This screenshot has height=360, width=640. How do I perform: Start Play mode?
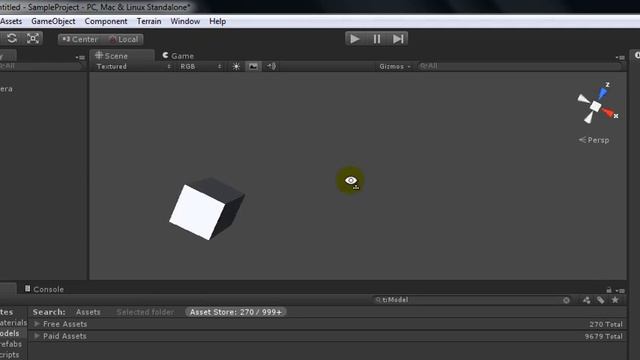tap(355, 39)
